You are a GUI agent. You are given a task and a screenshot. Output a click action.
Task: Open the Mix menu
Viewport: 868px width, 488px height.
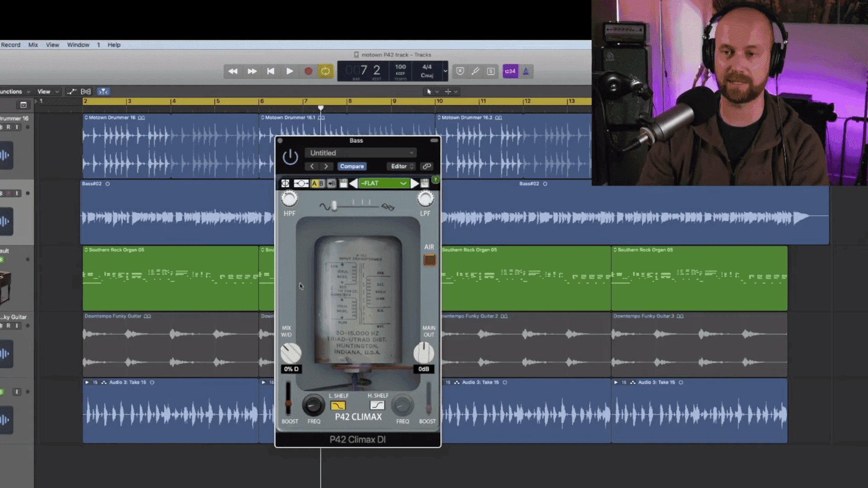coord(33,45)
